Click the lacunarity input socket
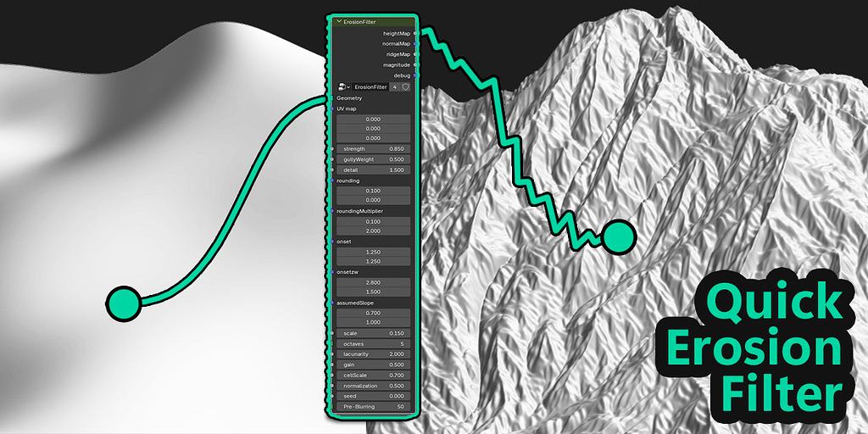The height and width of the screenshot is (434, 868). coord(331,354)
